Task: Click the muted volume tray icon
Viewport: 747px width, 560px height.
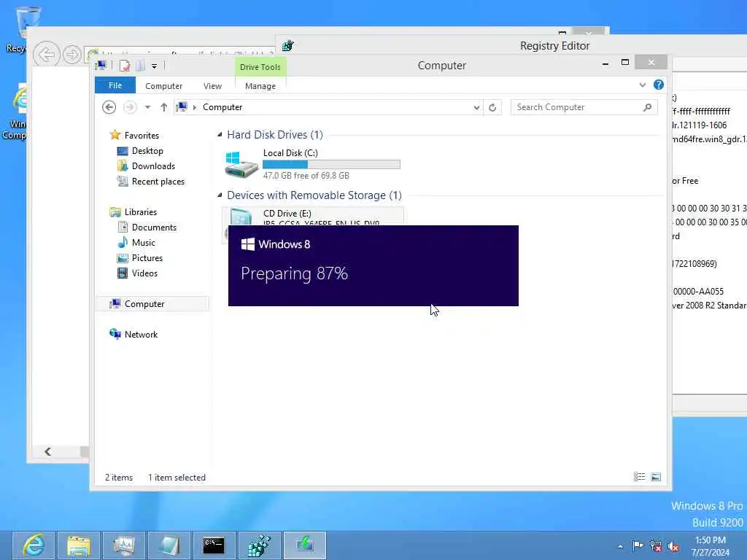Action: click(674, 547)
